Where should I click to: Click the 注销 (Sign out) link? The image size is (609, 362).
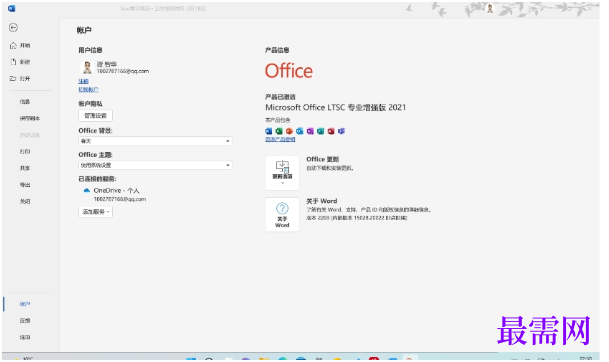pyautogui.click(x=84, y=81)
